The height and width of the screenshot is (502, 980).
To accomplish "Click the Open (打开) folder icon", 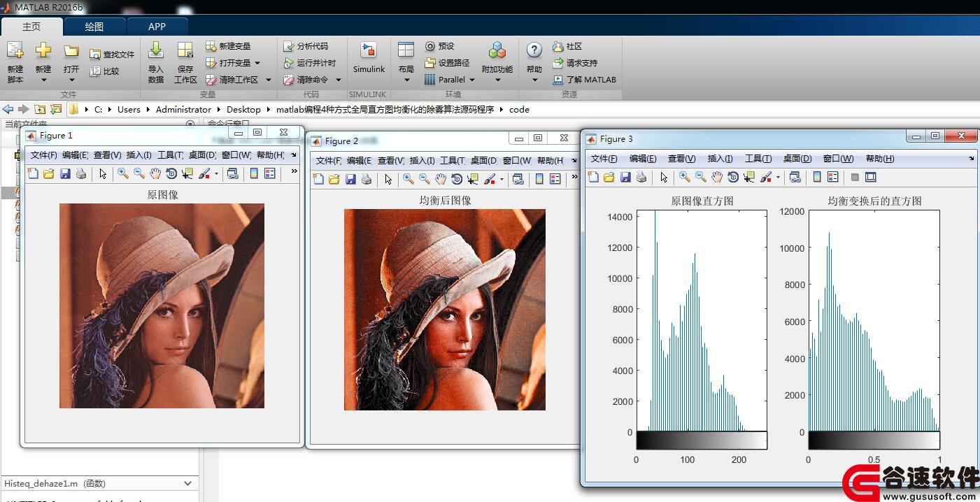I will tap(71, 51).
